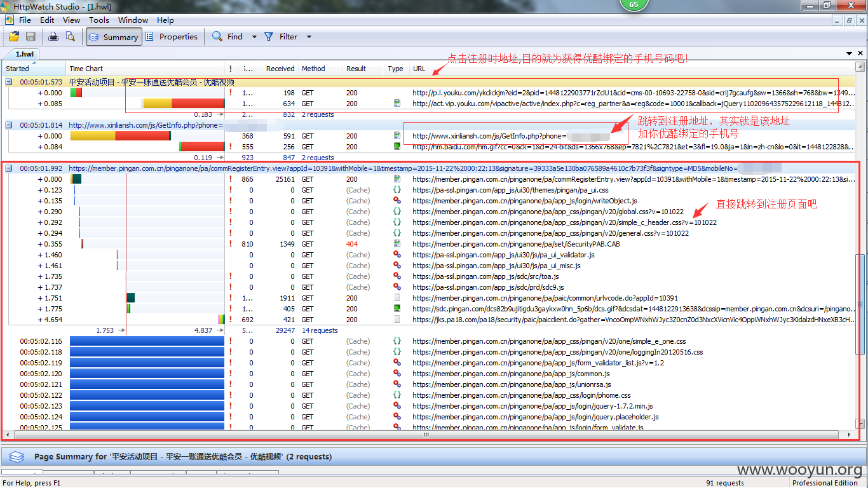Collapse the 00:05:01.573 page group

click(x=9, y=82)
